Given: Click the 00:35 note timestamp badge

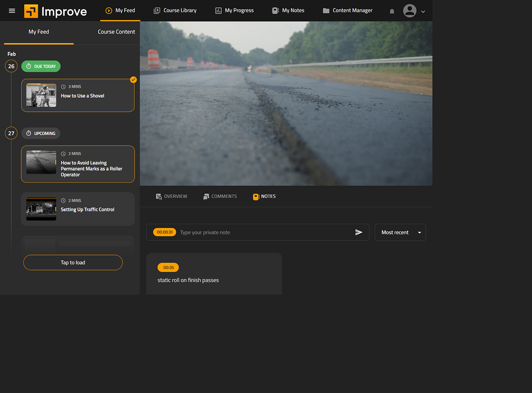Looking at the screenshot, I should pyautogui.click(x=168, y=268).
